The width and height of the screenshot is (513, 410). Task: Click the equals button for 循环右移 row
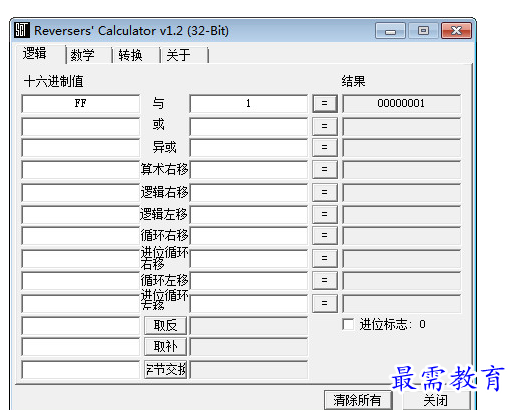point(325,236)
